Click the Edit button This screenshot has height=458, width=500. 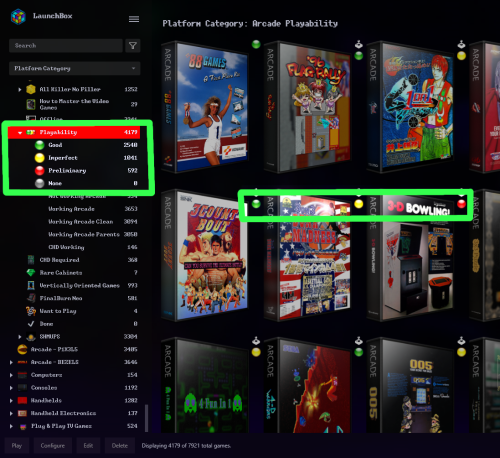pos(88,446)
